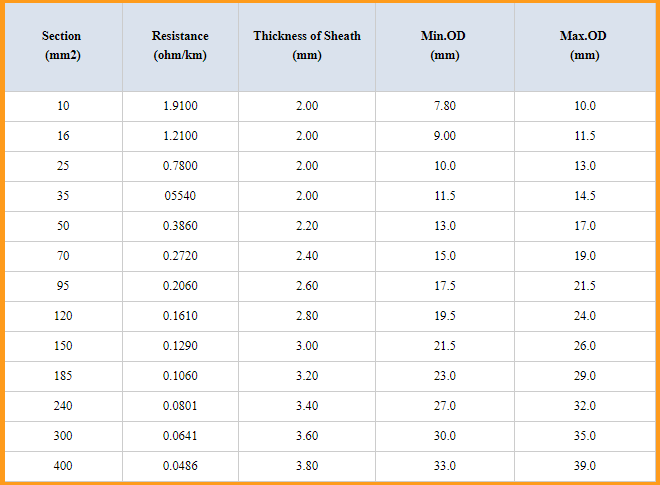660x485 pixels.
Task: Select minimum OD value 7.80
Action: tap(444, 106)
